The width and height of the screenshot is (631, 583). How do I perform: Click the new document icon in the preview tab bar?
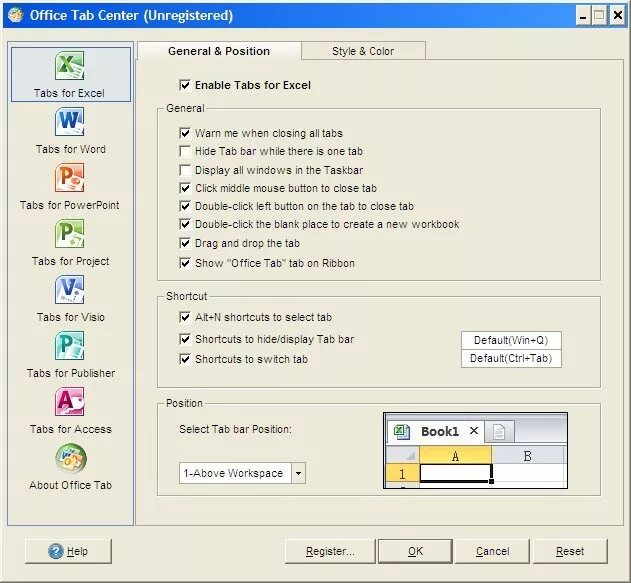(x=499, y=432)
